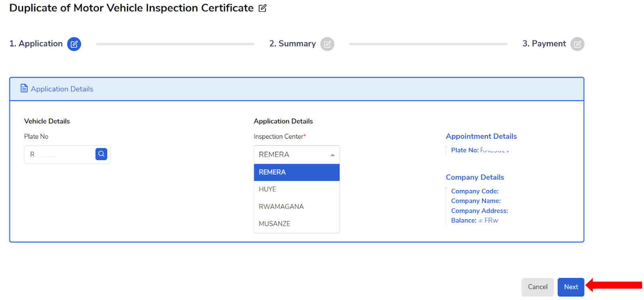Click the Company Address label

point(479,211)
